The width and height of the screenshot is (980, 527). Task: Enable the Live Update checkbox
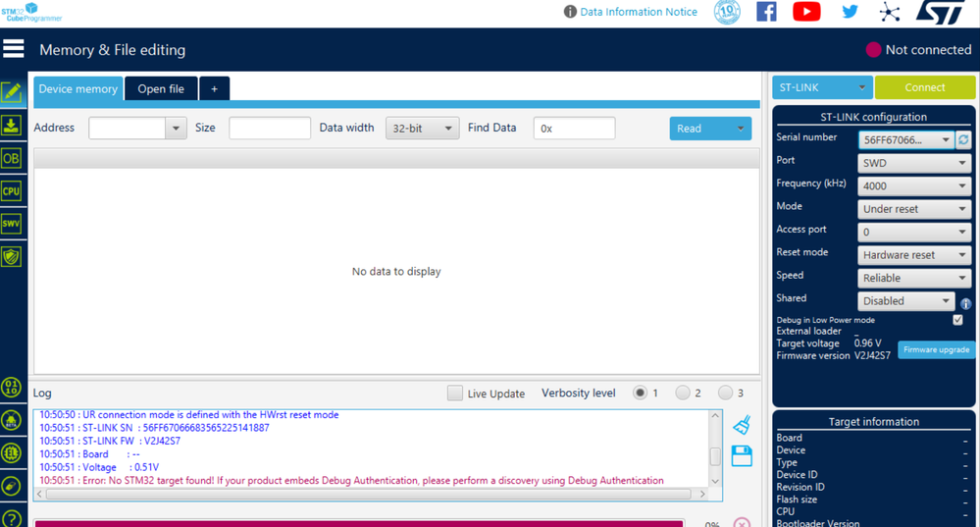pyautogui.click(x=455, y=393)
